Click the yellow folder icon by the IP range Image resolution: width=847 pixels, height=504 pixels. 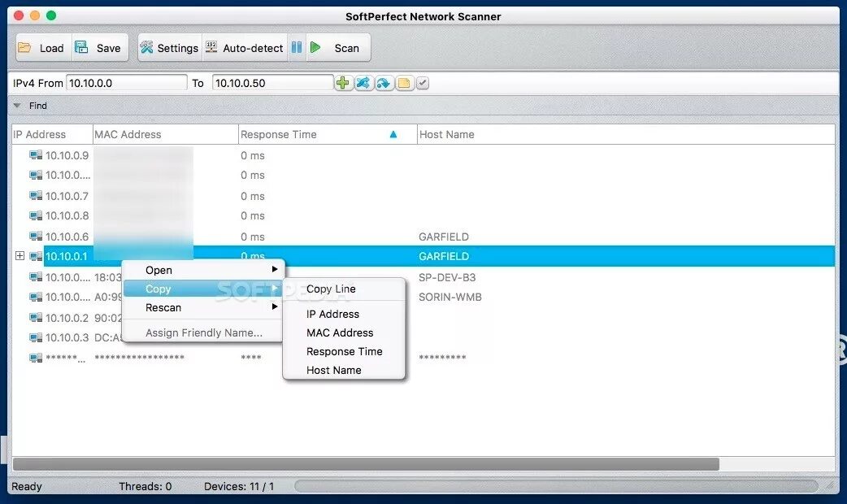coord(403,83)
